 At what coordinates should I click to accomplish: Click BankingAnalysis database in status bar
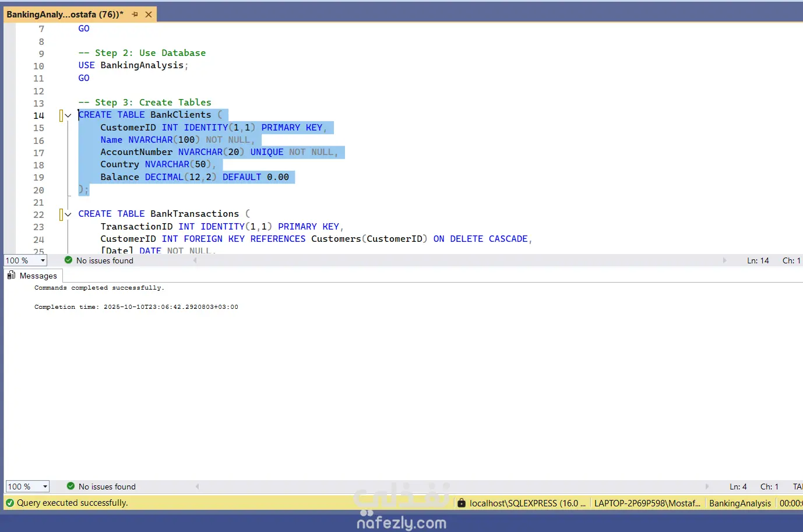click(740, 503)
